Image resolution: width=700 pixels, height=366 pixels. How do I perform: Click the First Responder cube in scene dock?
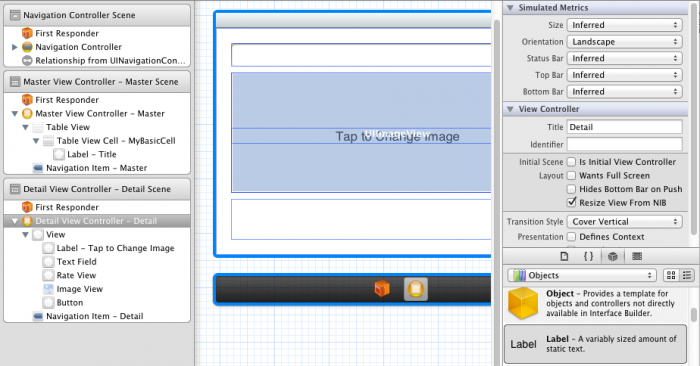tap(382, 289)
